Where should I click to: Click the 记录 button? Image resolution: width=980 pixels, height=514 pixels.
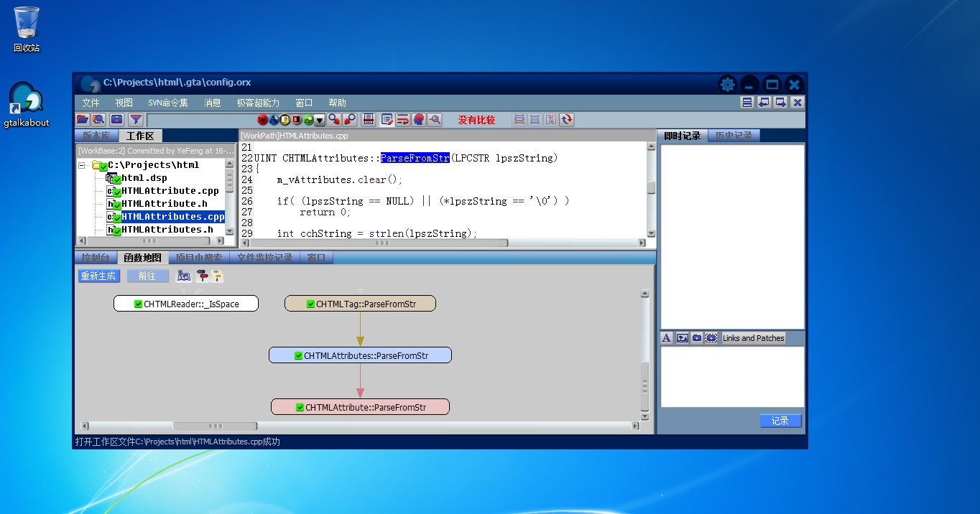(x=780, y=421)
